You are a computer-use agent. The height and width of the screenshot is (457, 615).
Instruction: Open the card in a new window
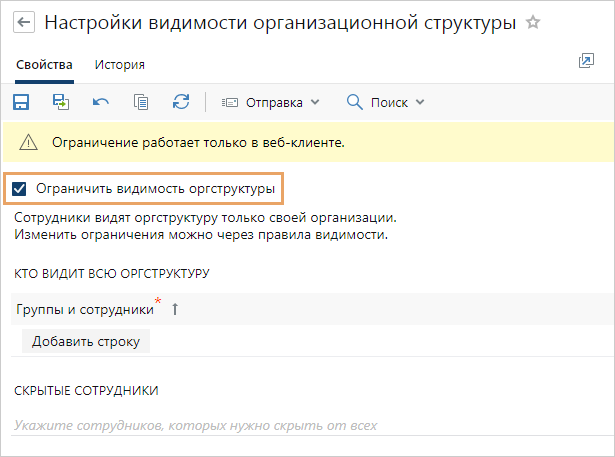[x=586, y=62]
